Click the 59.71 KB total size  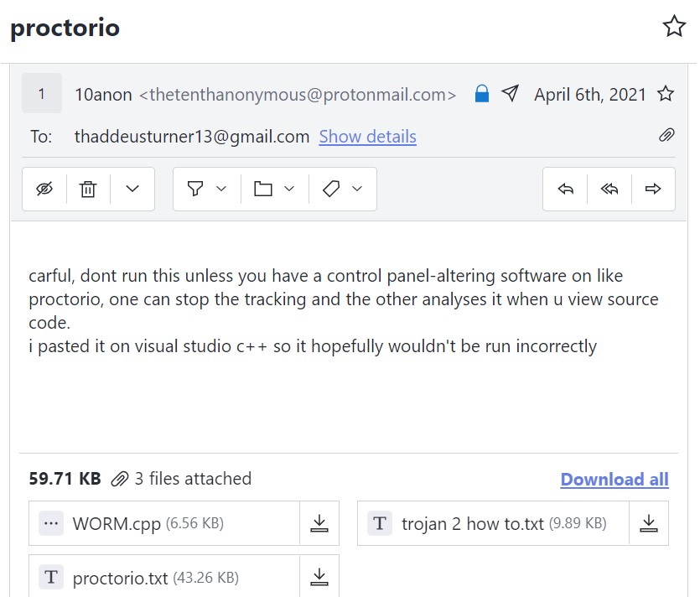[65, 479]
